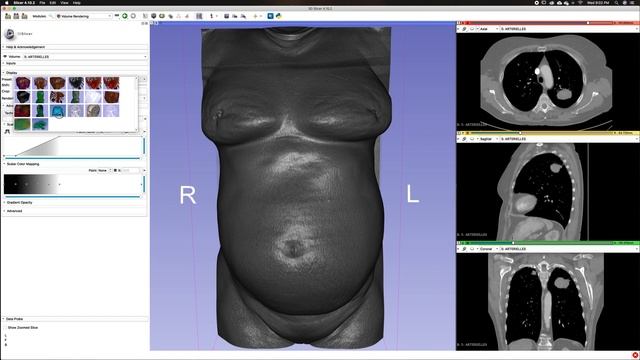Click the Load Data toolbar icon

(x=8, y=16)
